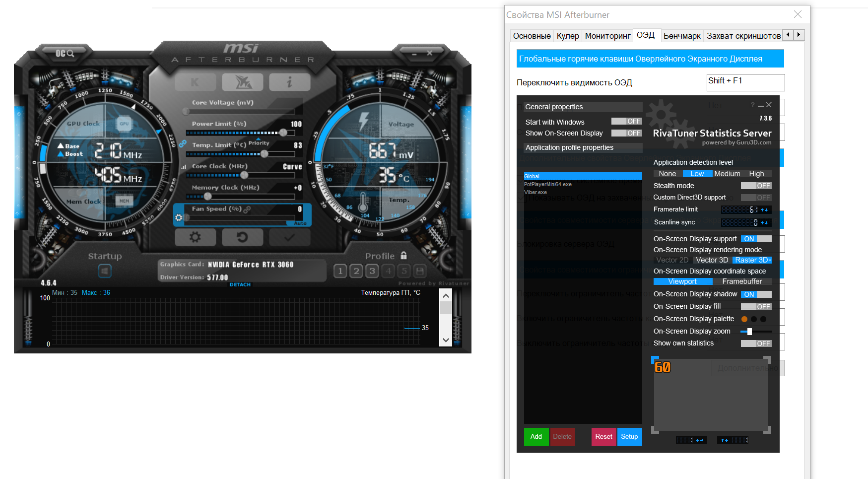Select the ОЭД tab
The image size is (868, 479).
click(x=646, y=35)
